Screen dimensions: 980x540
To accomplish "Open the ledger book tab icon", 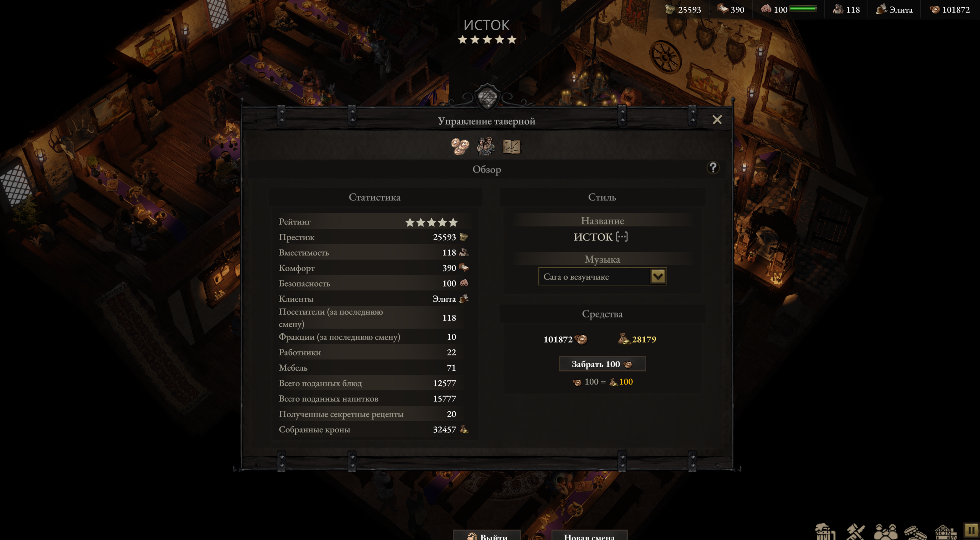I will coord(512,147).
